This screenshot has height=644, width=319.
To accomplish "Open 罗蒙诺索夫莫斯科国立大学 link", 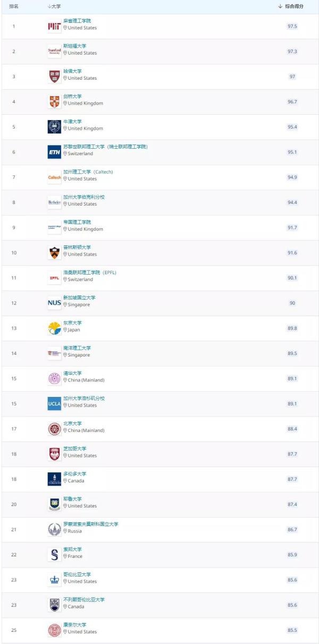I will (x=91, y=524).
